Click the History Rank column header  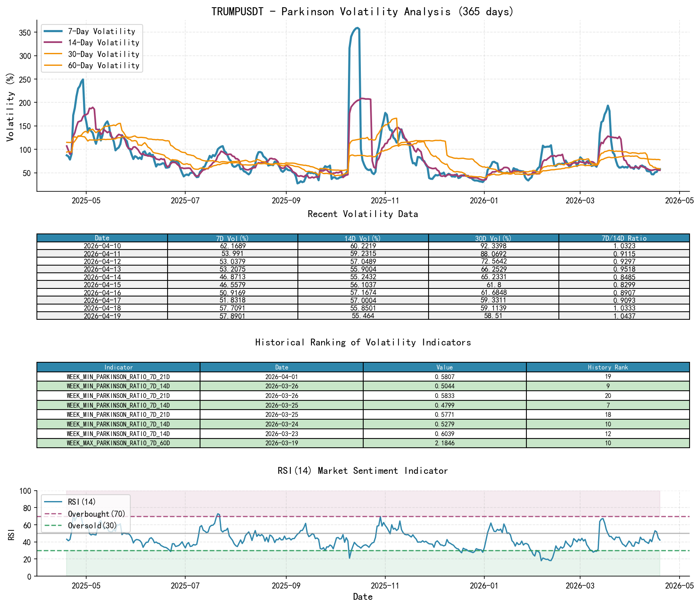608,367
